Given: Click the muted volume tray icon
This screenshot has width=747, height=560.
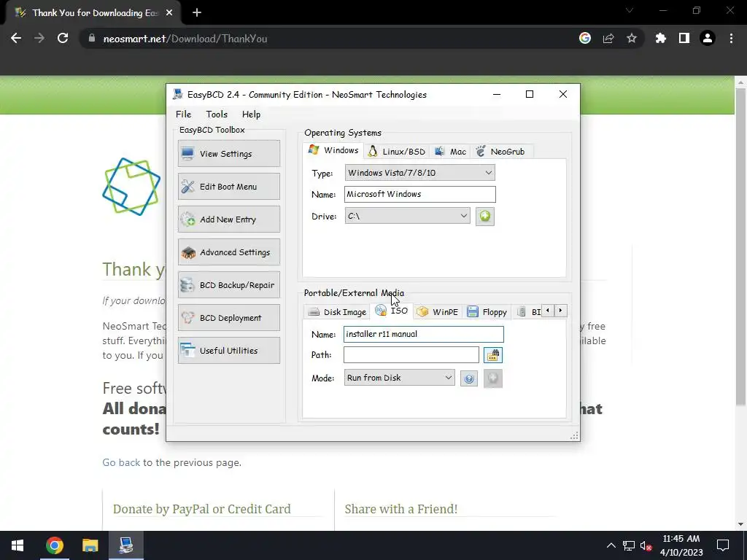Looking at the screenshot, I should pos(646,545).
